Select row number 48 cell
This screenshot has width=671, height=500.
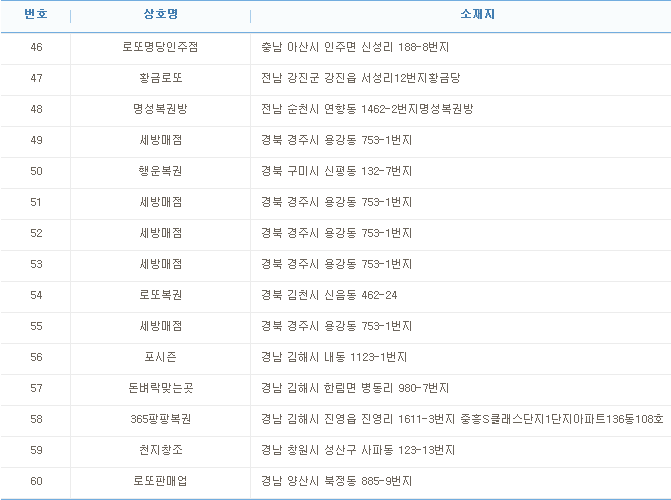[x=36, y=109]
